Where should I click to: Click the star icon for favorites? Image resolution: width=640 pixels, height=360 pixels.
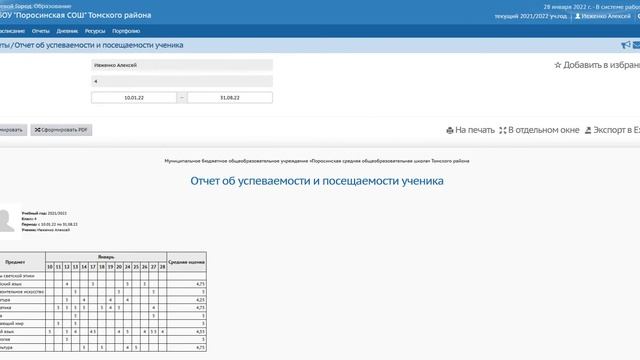click(558, 65)
